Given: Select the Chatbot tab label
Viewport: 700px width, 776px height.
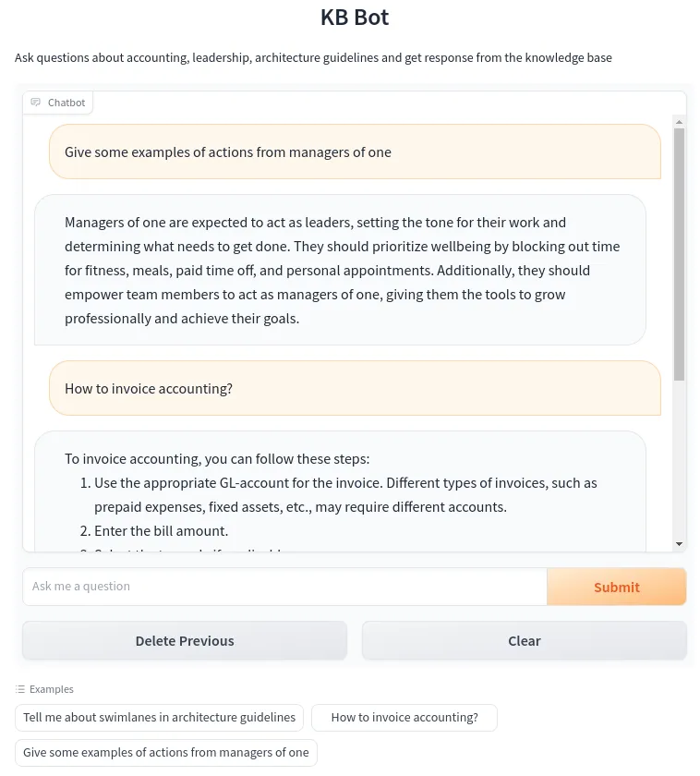Looking at the screenshot, I should pos(66,102).
